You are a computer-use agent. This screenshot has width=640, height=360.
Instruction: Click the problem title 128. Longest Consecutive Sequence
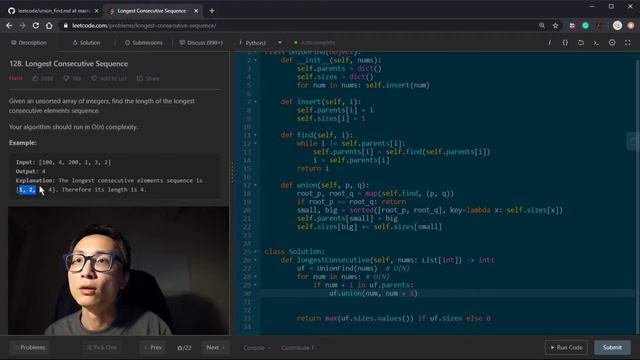tap(68, 64)
